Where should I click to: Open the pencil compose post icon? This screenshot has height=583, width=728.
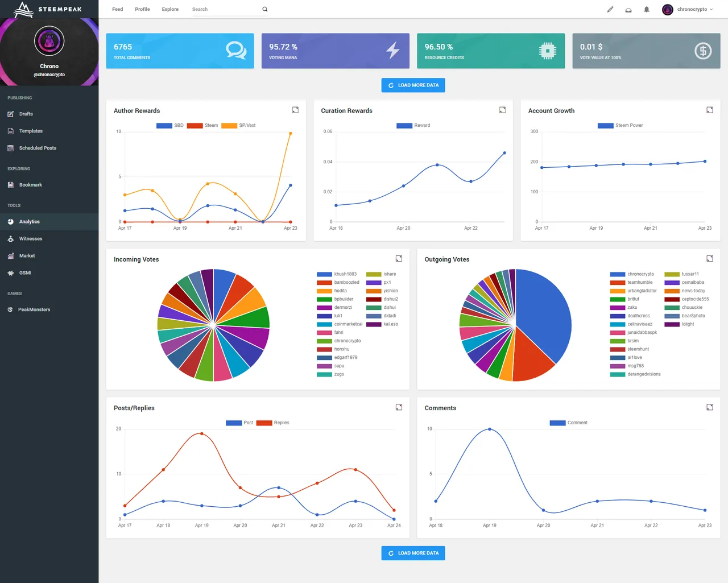610,9
